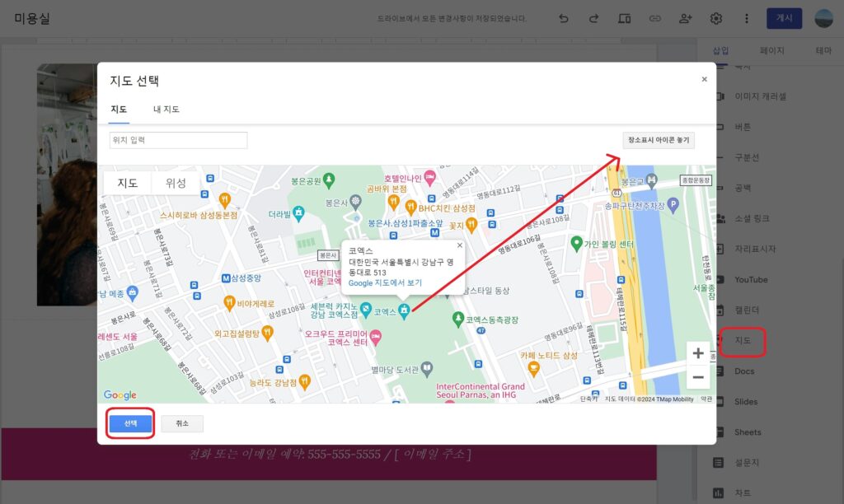Insert 이미지 캐러셀 from sidebar
The image size is (844, 504).
point(759,96)
